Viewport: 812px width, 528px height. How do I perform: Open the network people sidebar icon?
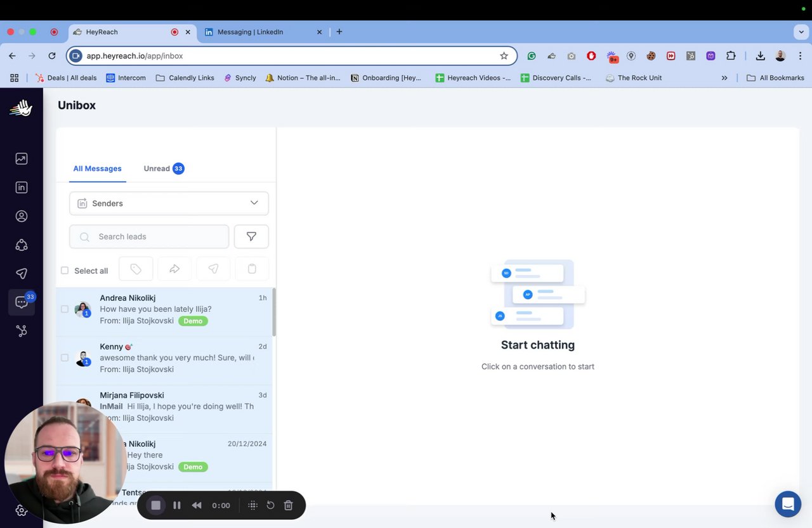(x=22, y=245)
